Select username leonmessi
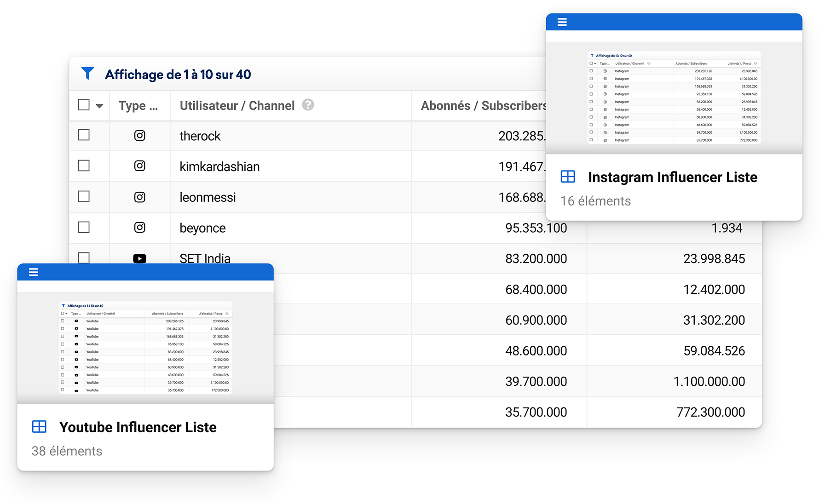The width and height of the screenshot is (831, 504). [208, 197]
